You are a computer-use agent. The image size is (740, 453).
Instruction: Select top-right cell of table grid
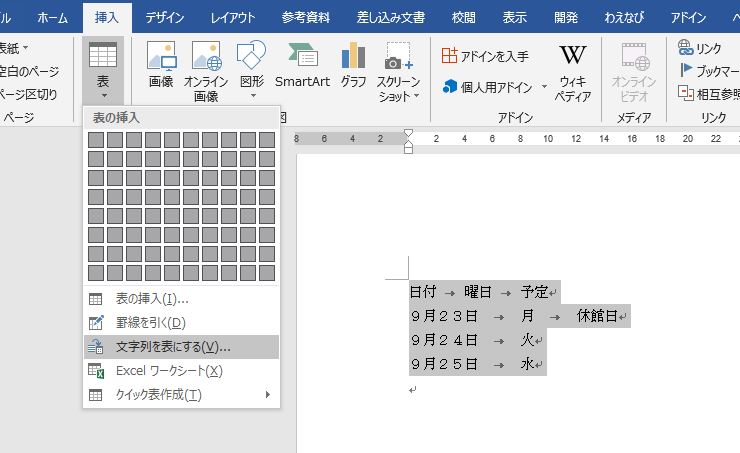(267, 140)
